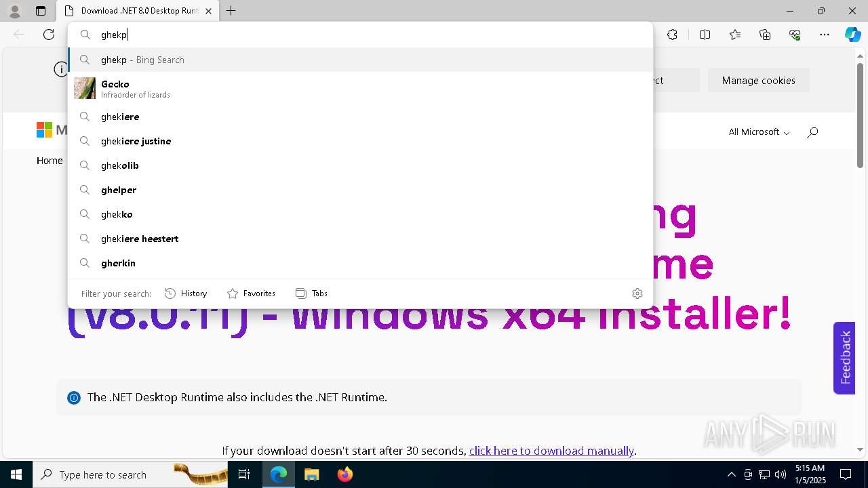
Task: Go to the Home nav link
Action: [x=50, y=161]
